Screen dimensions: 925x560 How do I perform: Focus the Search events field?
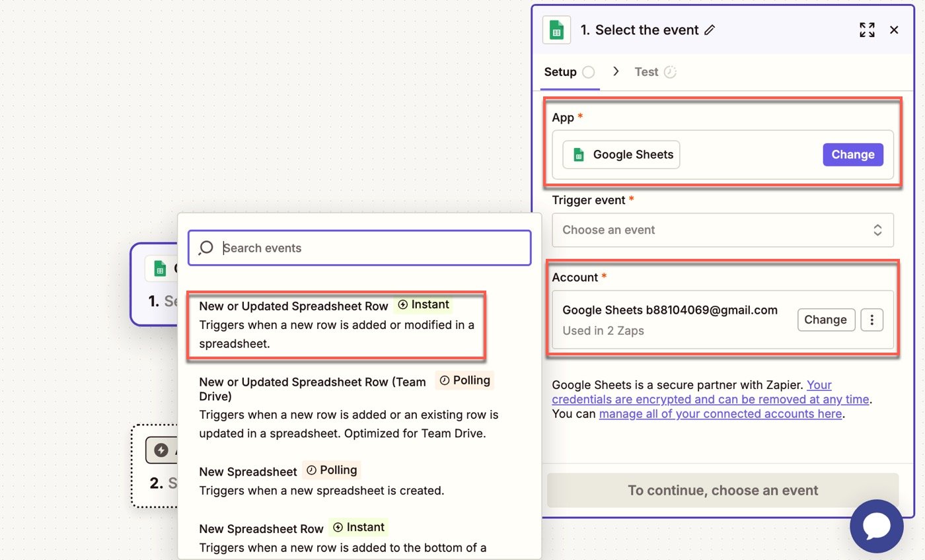[359, 248]
